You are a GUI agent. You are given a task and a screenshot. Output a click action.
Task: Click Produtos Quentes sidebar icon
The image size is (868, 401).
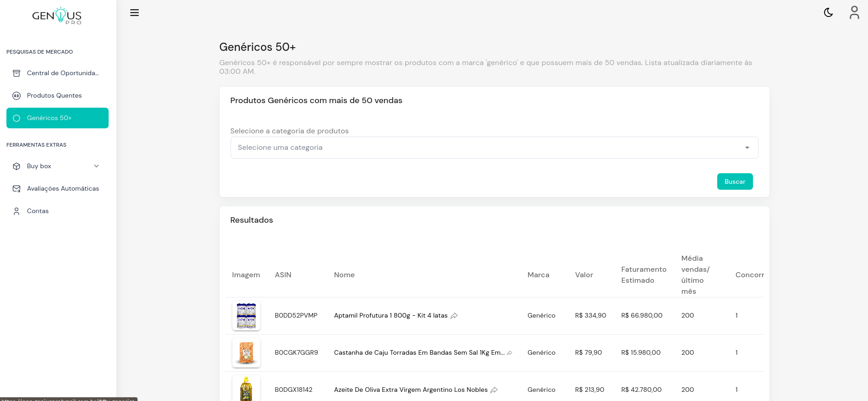[16, 96]
